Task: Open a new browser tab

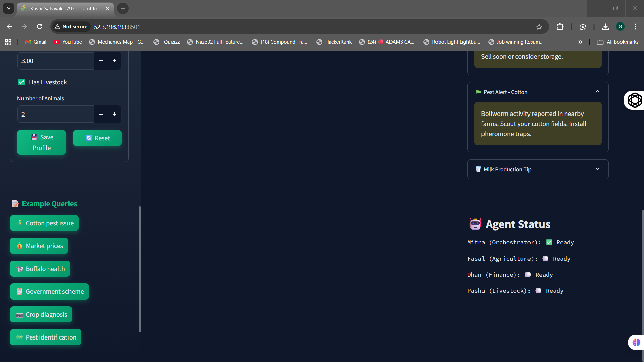Action: coord(123,8)
